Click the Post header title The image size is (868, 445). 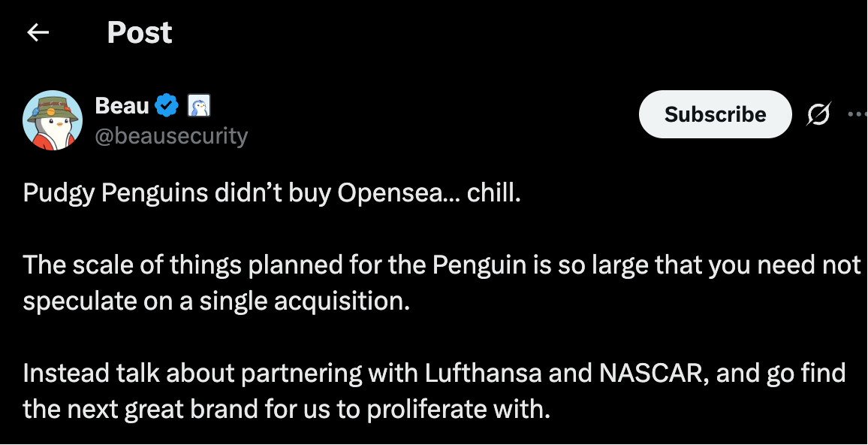(140, 32)
